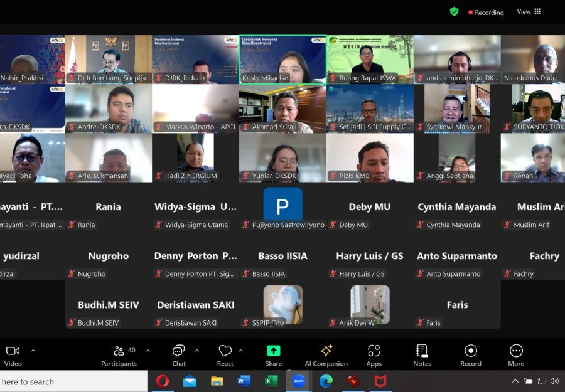565x392 pixels.
Task: Expand the Chat options chevron
Action: pos(197,350)
